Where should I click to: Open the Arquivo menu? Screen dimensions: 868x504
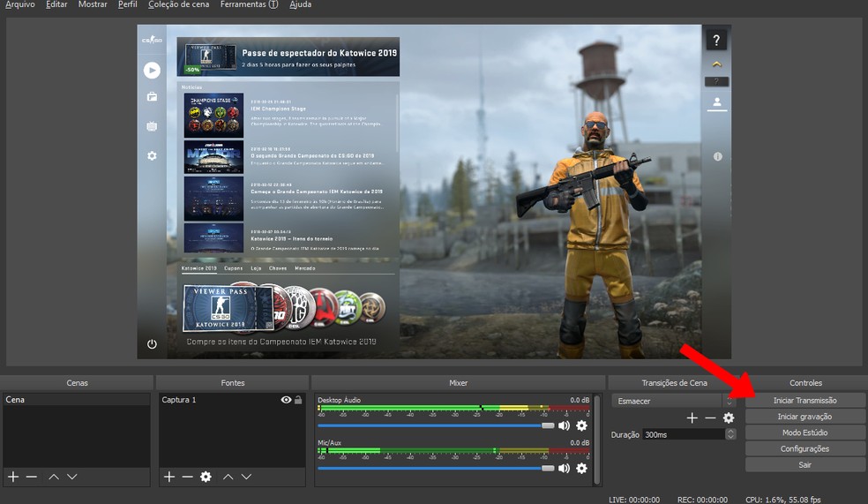tap(20, 4)
